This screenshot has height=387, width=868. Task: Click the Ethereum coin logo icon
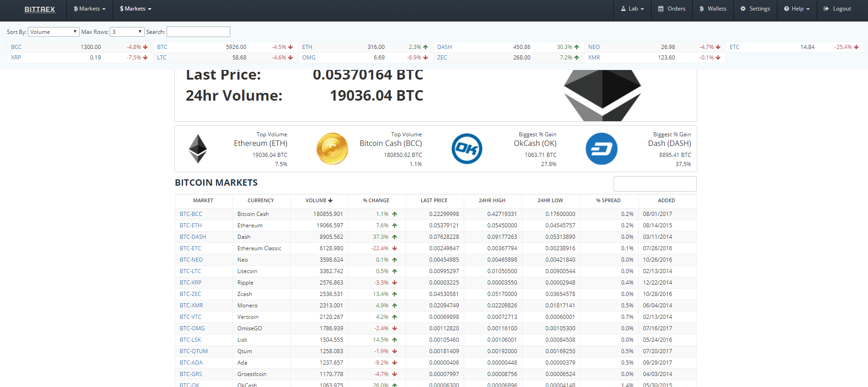coord(198,149)
